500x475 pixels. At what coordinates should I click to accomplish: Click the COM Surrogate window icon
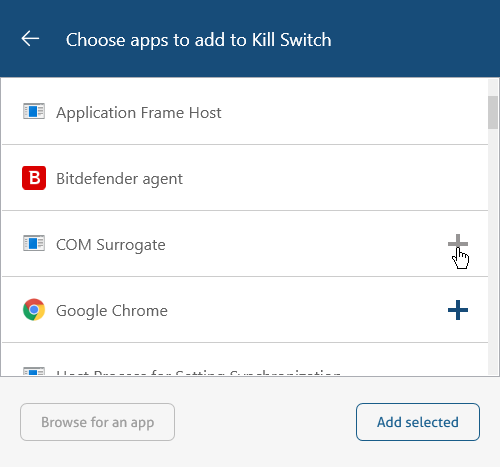(x=34, y=243)
